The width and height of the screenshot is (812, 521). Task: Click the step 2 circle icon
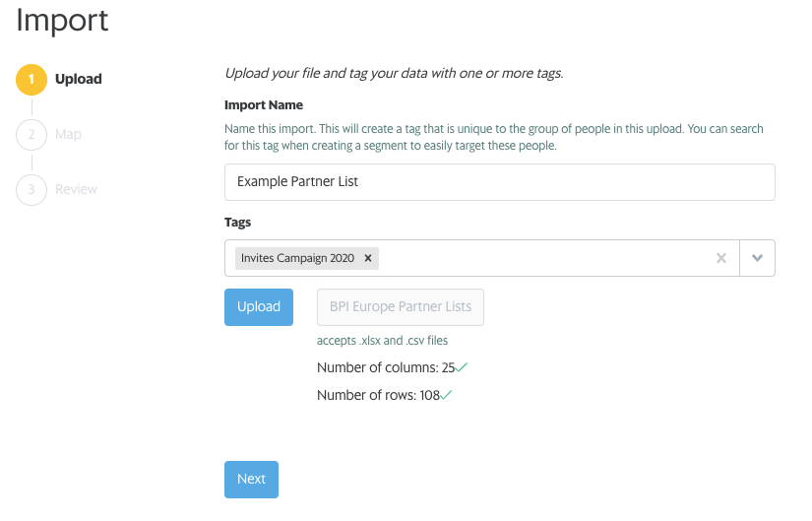click(31, 134)
